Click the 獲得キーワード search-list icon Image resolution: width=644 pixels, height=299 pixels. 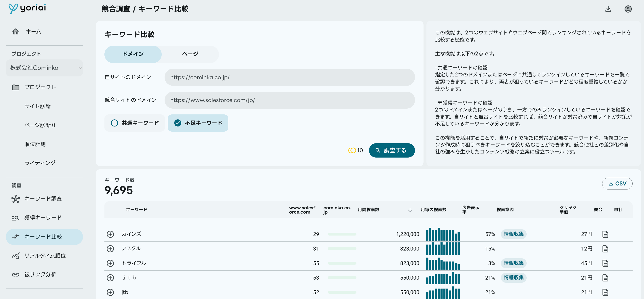16,218
